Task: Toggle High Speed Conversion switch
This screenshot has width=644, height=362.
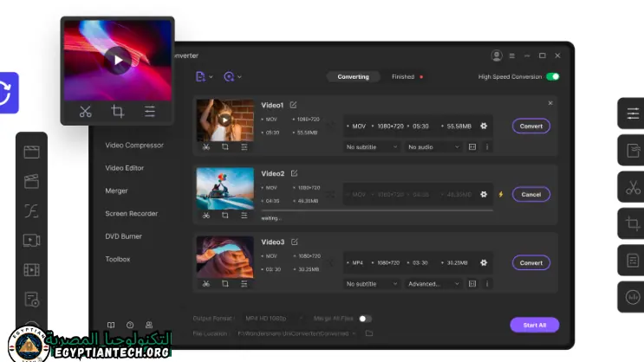Action: coord(553,77)
